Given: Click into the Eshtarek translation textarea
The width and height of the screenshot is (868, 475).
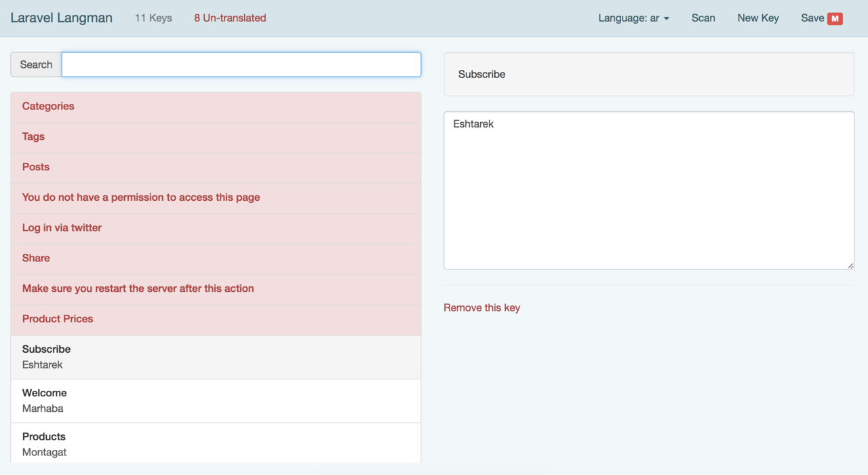Looking at the screenshot, I should (649, 191).
